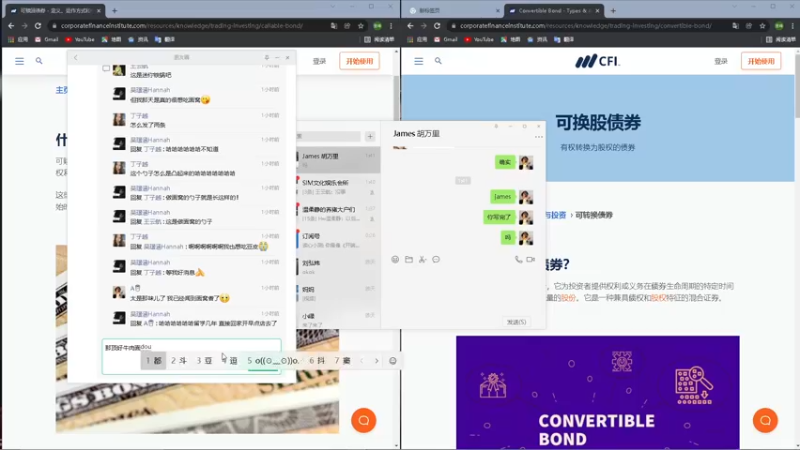Open chat history bubble icon in chat toolbar
The width and height of the screenshot is (800, 450).
tap(436, 259)
